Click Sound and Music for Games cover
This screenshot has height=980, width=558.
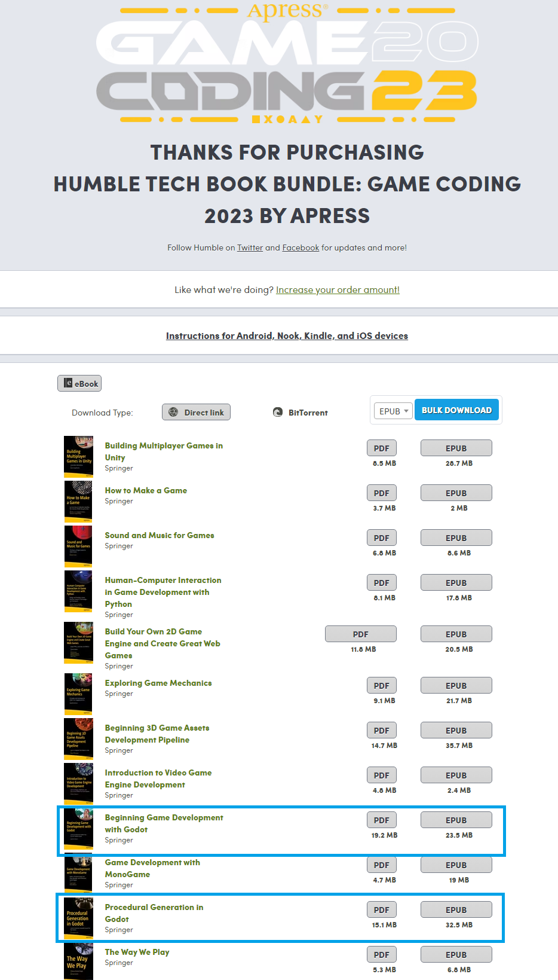click(x=78, y=547)
